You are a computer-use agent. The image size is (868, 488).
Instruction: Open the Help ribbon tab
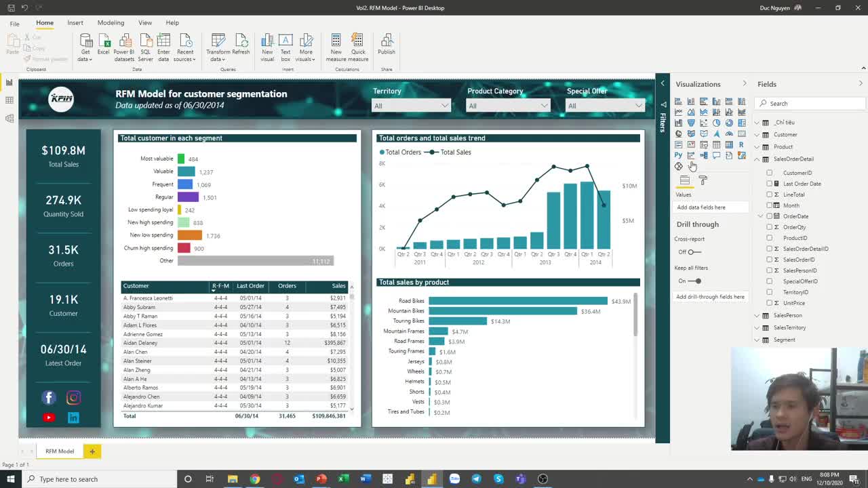point(172,22)
